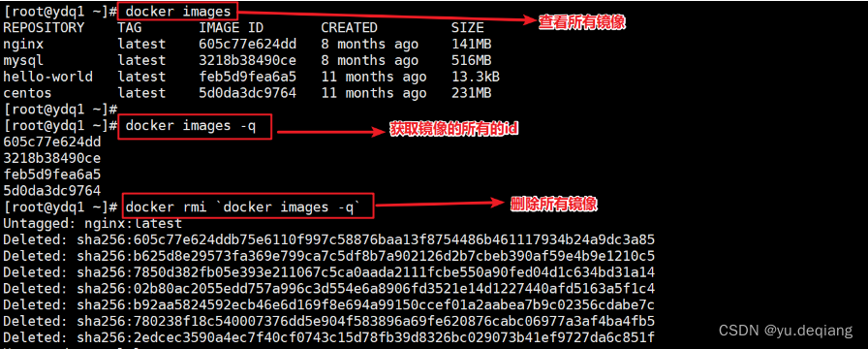
Task: Click the "latest" tag in centos row
Action: coord(141,93)
